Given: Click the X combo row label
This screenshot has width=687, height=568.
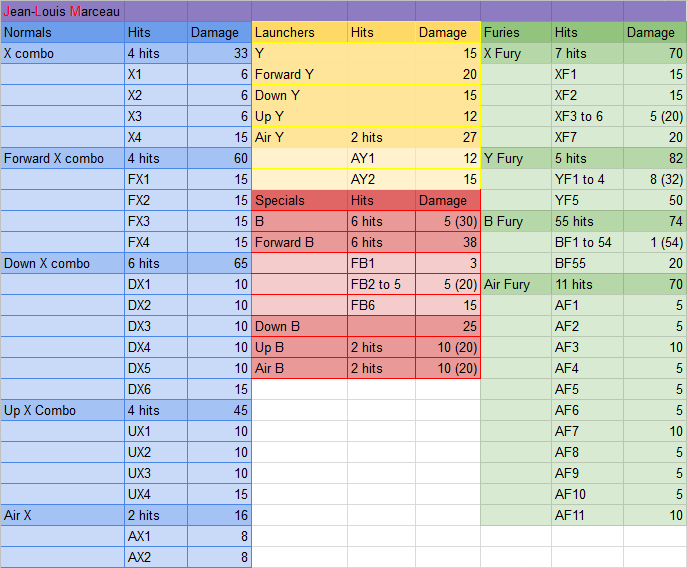Looking at the screenshot, I should point(62,53).
